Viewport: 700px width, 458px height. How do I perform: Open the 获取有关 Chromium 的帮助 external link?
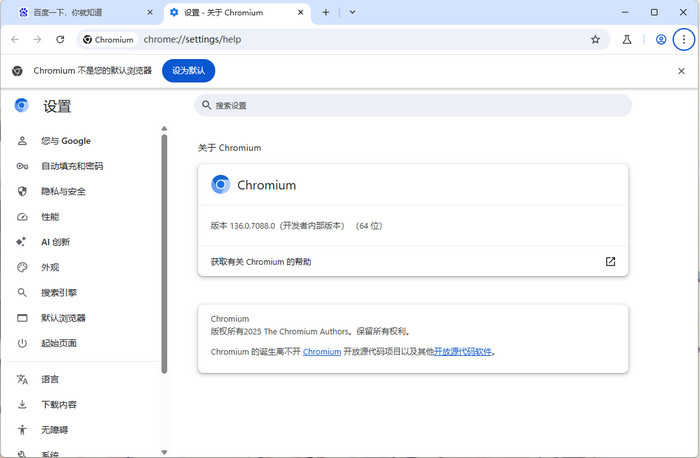(610, 261)
